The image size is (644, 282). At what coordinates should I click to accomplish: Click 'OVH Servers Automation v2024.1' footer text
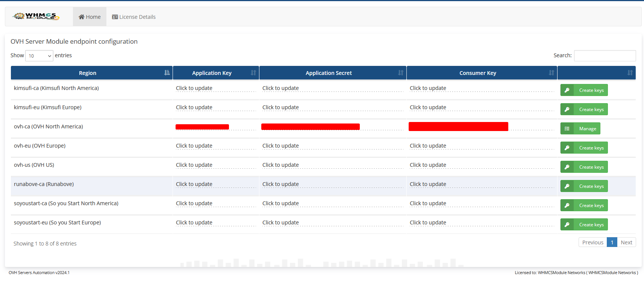(39, 273)
